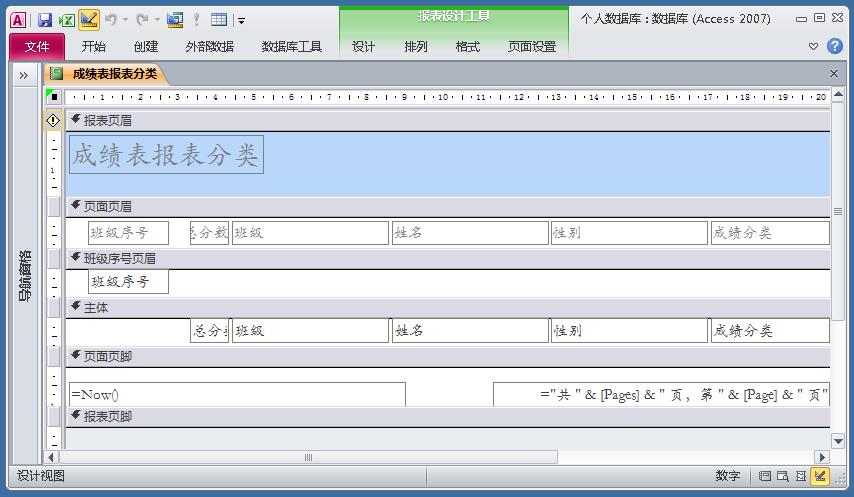Viewport: 854px width, 497px height.
Task: Switch to the 开始 ribbon tab
Action: [94, 47]
